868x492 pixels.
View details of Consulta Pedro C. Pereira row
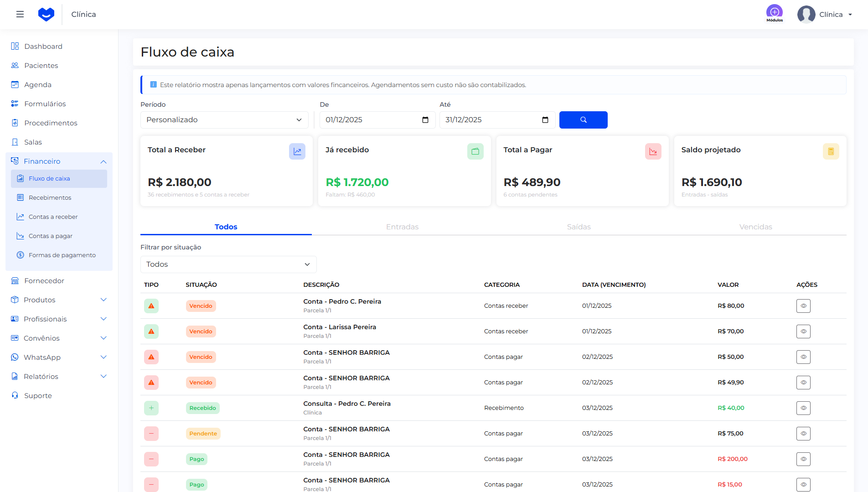tap(803, 408)
